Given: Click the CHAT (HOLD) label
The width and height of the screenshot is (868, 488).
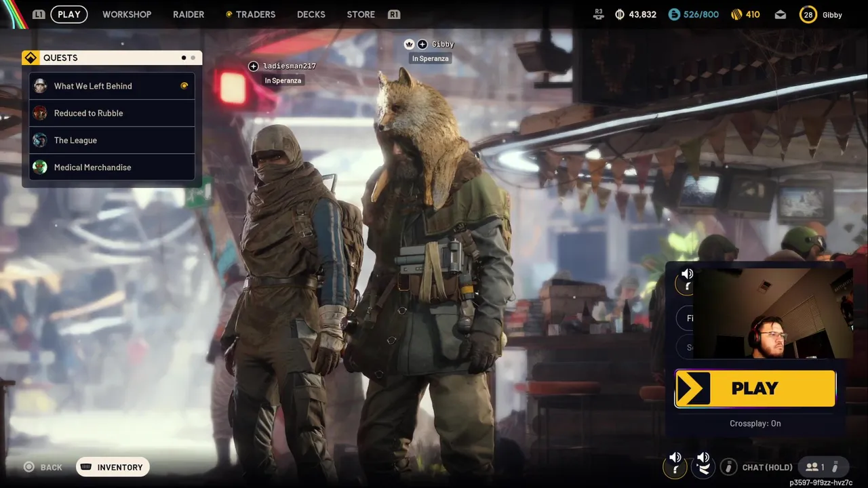Looking at the screenshot, I should click(767, 467).
